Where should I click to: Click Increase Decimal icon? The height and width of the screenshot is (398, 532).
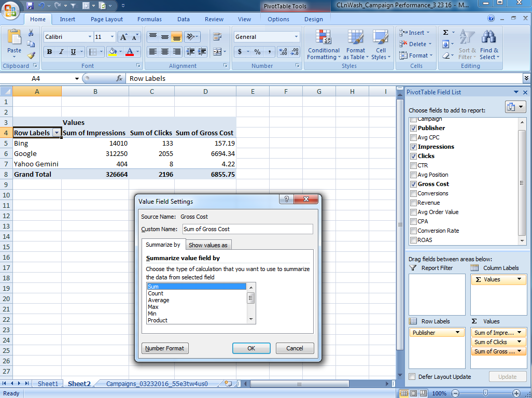(283, 52)
